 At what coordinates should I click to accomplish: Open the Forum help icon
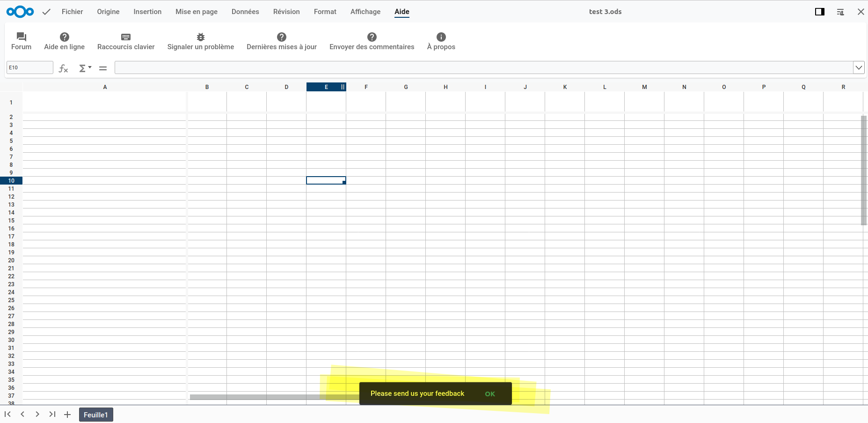point(22,37)
